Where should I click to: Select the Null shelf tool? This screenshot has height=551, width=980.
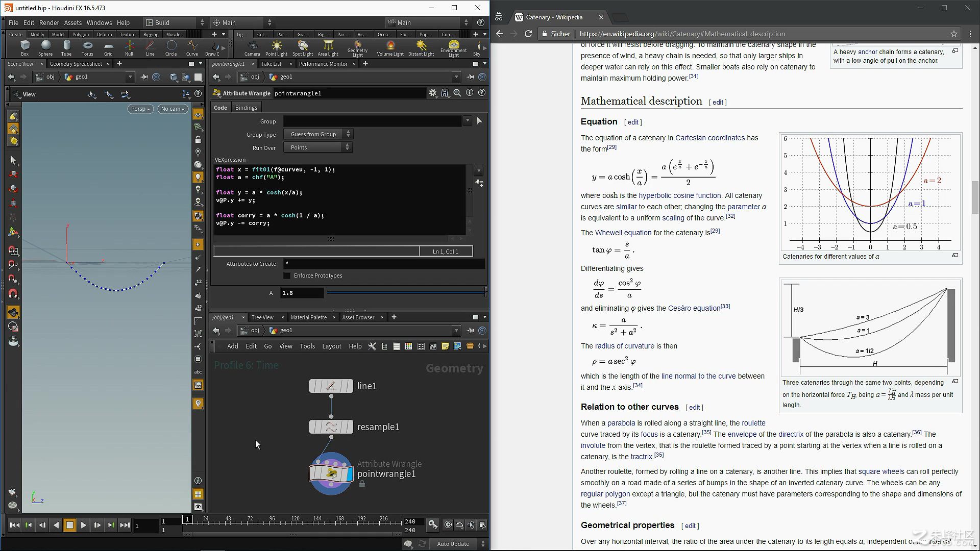tap(129, 47)
